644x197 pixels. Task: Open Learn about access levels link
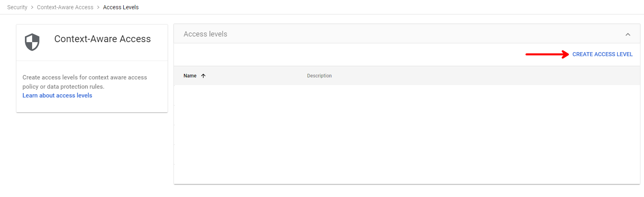coord(57,95)
